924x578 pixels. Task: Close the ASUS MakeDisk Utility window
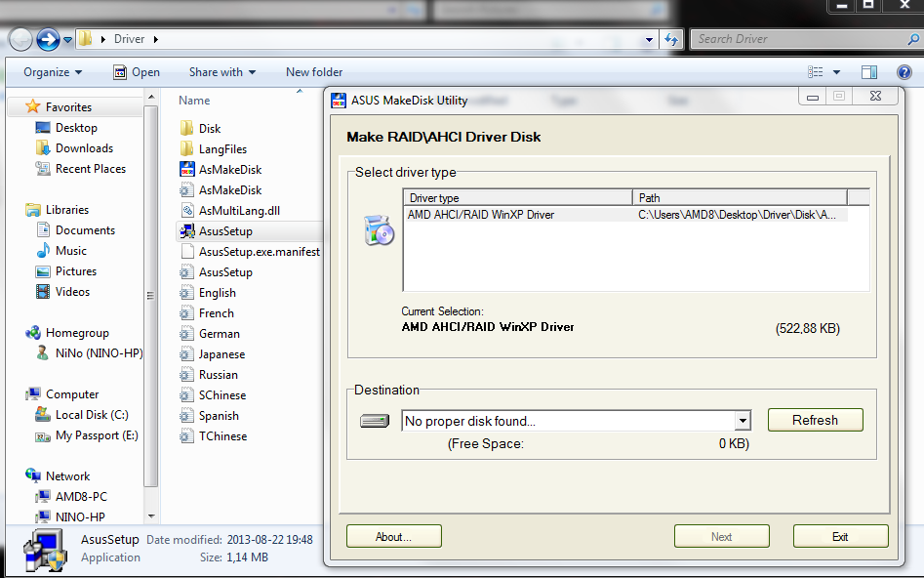(x=875, y=96)
